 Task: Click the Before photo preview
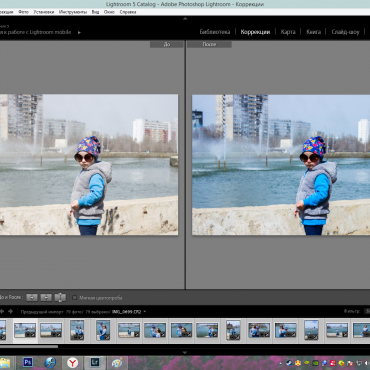89,165
